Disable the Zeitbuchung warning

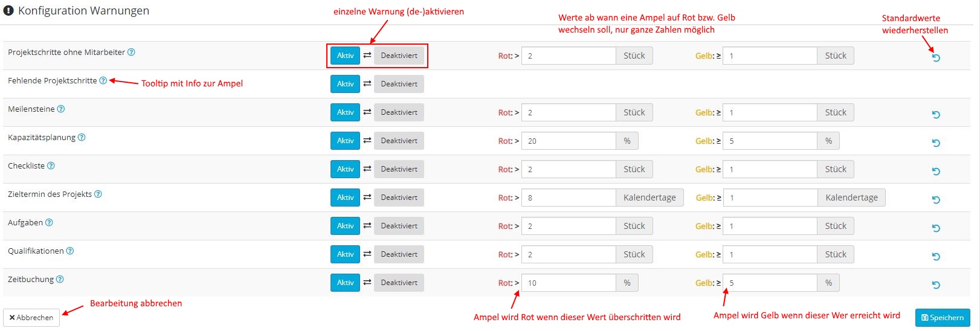[x=399, y=283]
